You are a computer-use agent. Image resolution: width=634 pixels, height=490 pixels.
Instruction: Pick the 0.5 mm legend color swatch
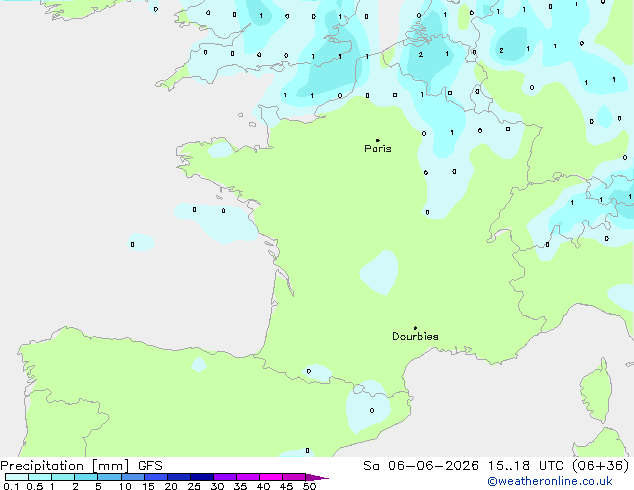point(40,477)
